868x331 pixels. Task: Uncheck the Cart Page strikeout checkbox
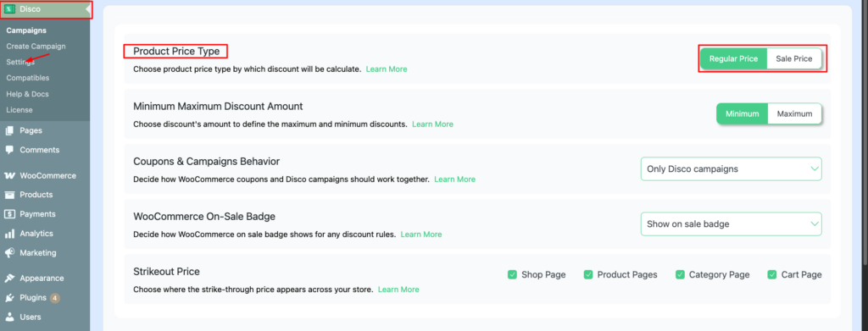click(771, 274)
